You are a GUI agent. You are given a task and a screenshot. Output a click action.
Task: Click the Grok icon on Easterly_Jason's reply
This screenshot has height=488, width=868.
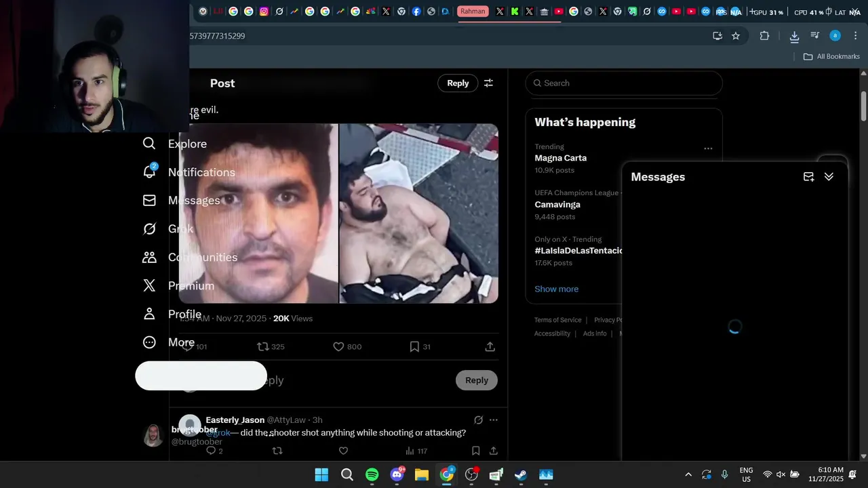(478, 420)
